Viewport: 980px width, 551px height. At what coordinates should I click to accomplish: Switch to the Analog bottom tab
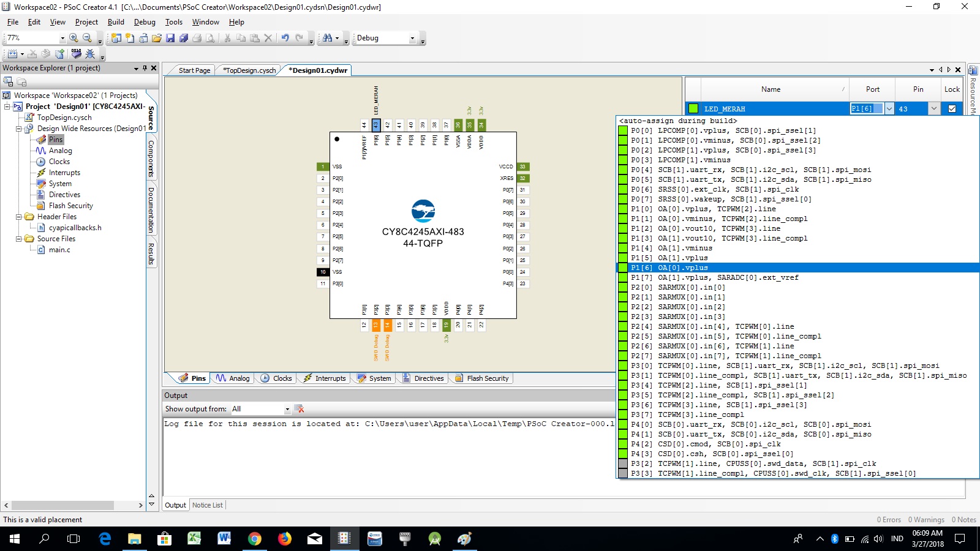coord(233,378)
